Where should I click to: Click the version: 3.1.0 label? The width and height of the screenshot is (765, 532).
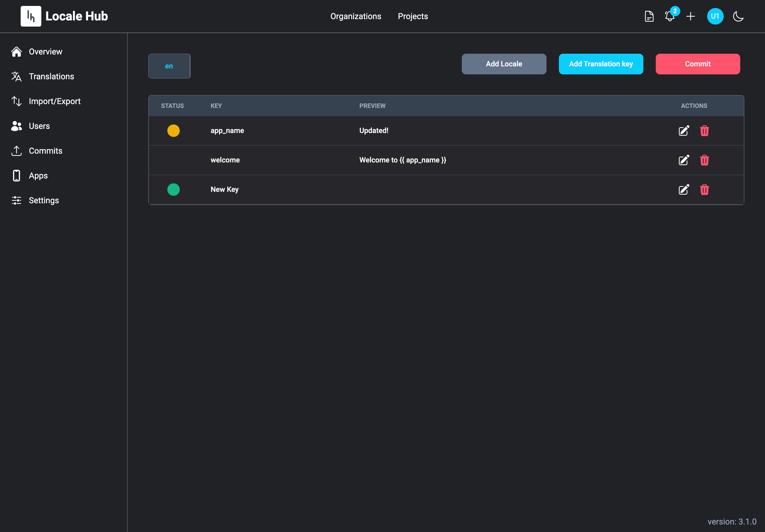click(732, 521)
